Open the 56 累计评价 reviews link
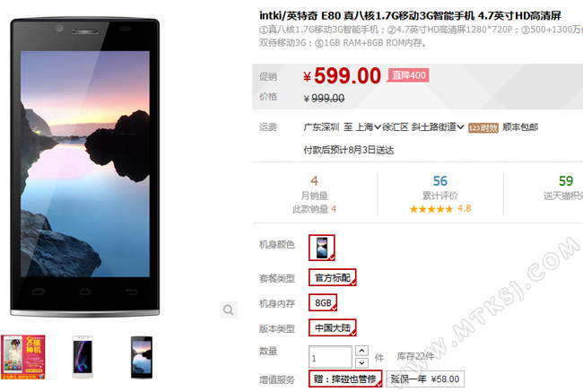Screen dimensions: 583x392 440,187
